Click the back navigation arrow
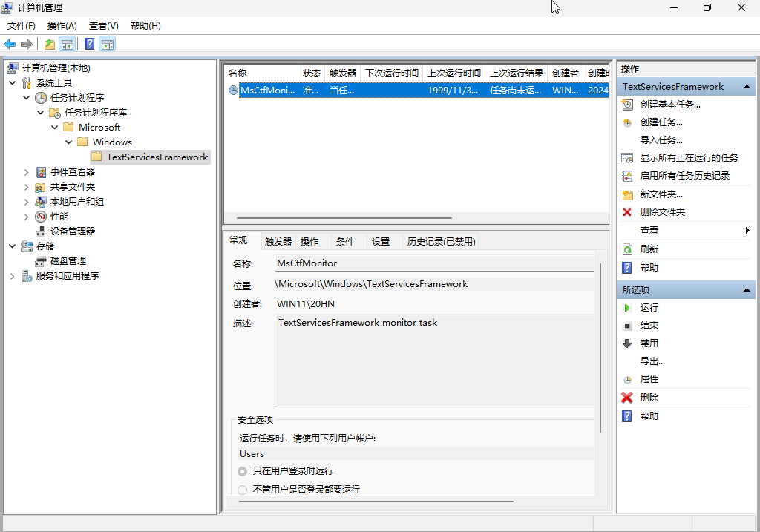 9,43
